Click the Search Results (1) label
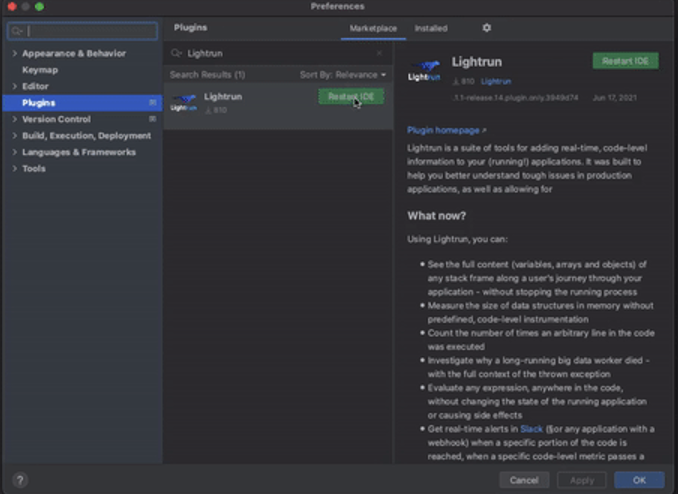This screenshot has height=494, width=678. coord(208,75)
